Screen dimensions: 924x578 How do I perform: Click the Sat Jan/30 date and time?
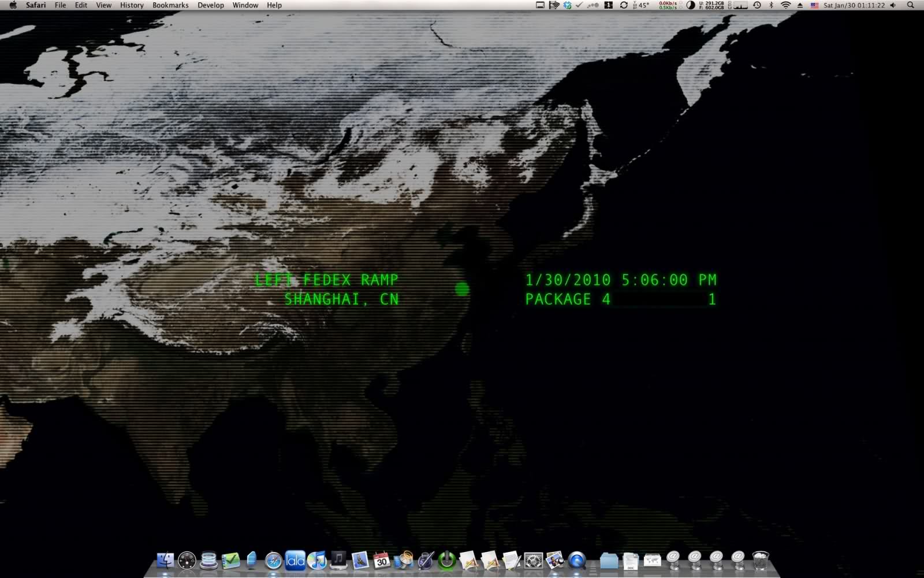854,5
